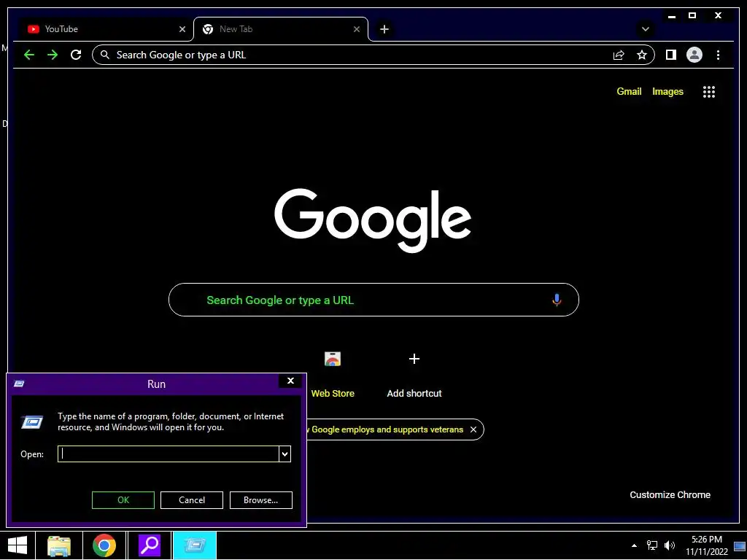Open the Images link

coord(667,91)
